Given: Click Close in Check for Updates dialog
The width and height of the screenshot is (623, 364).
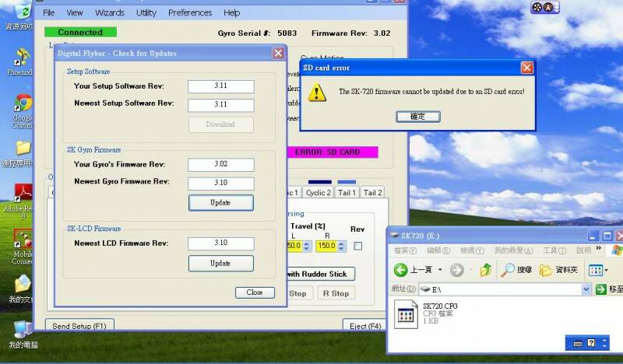Looking at the screenshot, I should pyautogui.click(x=255, y=292).
